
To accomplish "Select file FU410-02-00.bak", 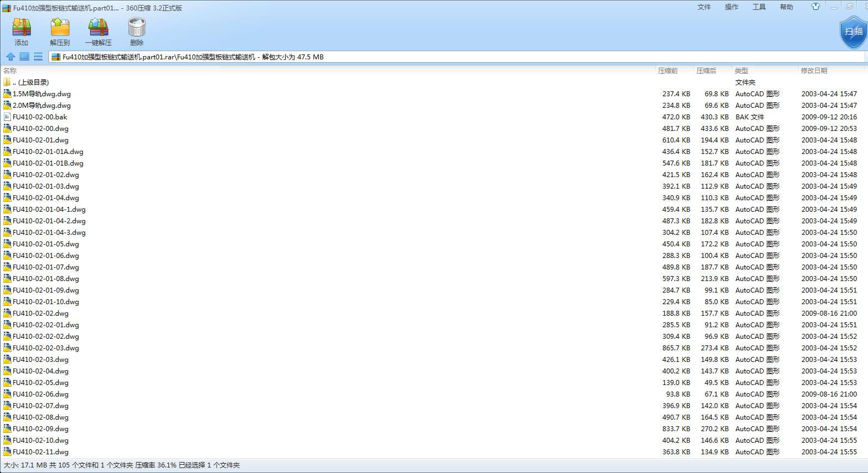I will [x=40, y=117].
